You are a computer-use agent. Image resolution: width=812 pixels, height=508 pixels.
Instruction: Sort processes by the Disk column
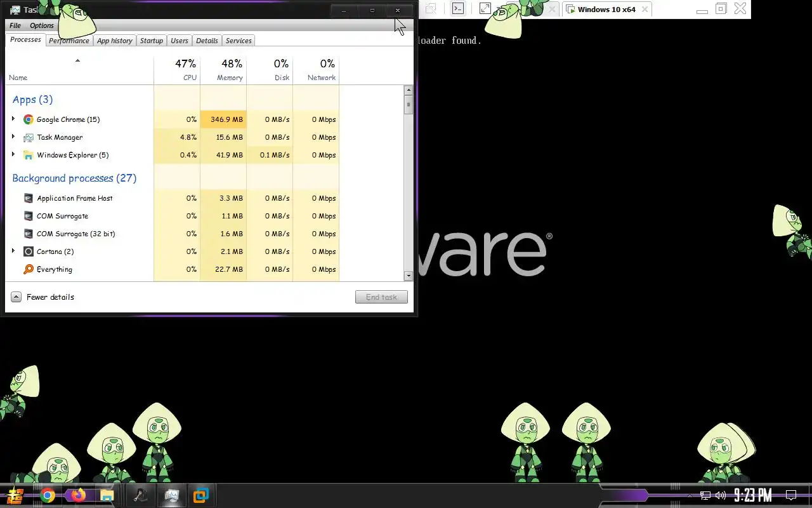270,70
